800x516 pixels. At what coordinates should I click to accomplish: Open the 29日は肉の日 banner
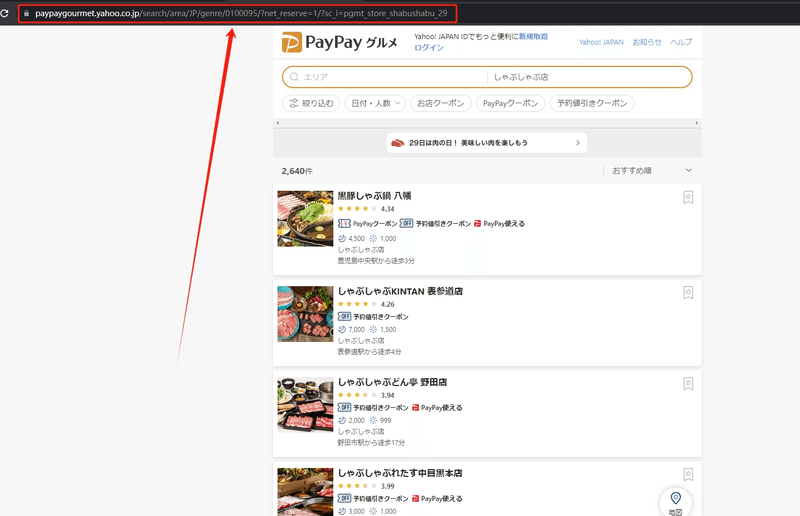tap(487, 143)
